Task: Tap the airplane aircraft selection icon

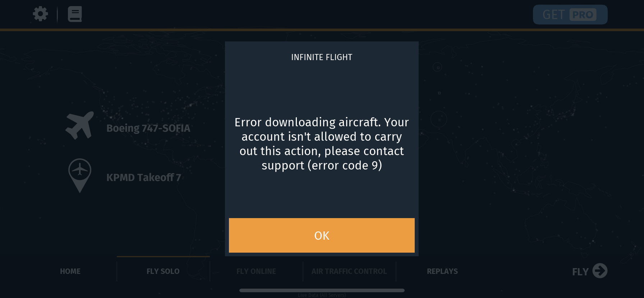Action: 80,125
